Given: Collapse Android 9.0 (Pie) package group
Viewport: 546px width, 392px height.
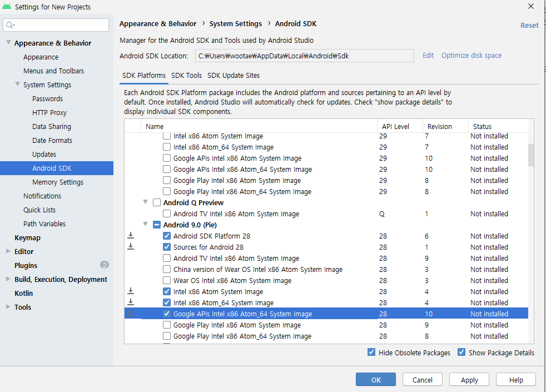Looking at the screenshot, I should [x=146, y=224].
